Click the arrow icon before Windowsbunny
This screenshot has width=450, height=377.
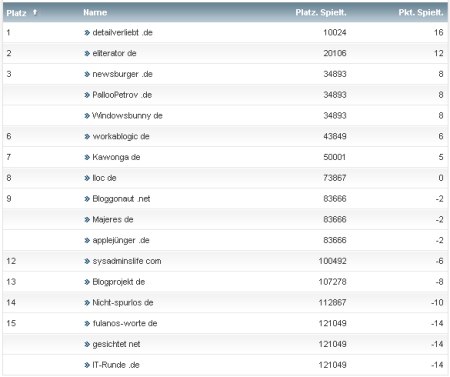click(87, 116)
